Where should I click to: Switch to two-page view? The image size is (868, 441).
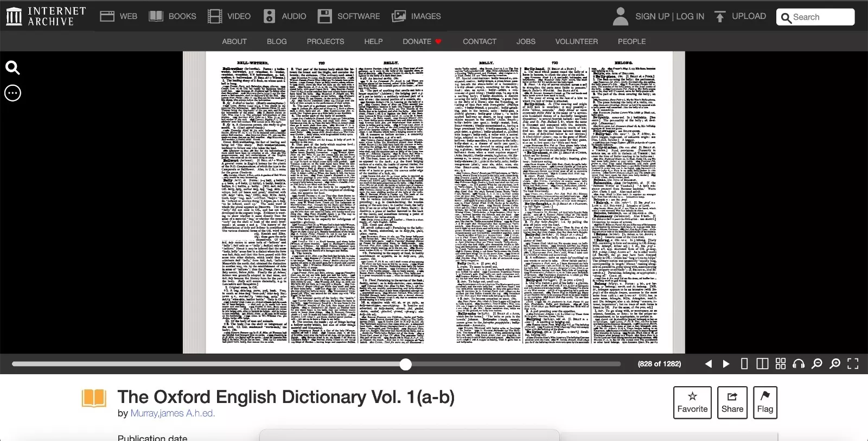point(762,364)
